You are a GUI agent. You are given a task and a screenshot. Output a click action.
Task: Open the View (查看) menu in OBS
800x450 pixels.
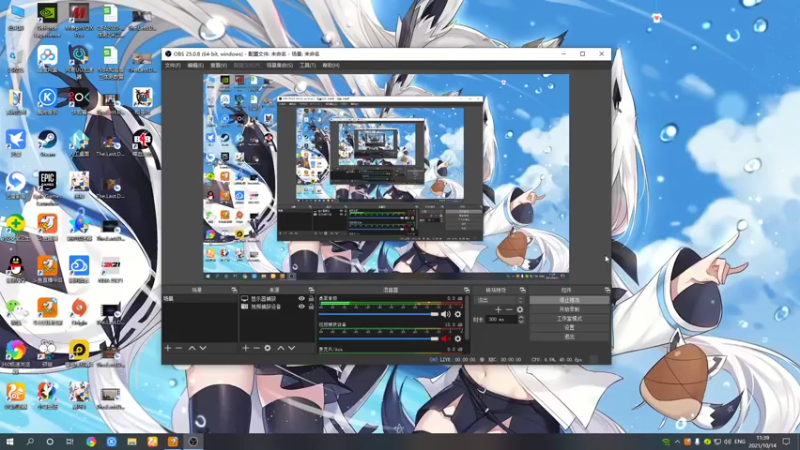click(x=218, y=65)
